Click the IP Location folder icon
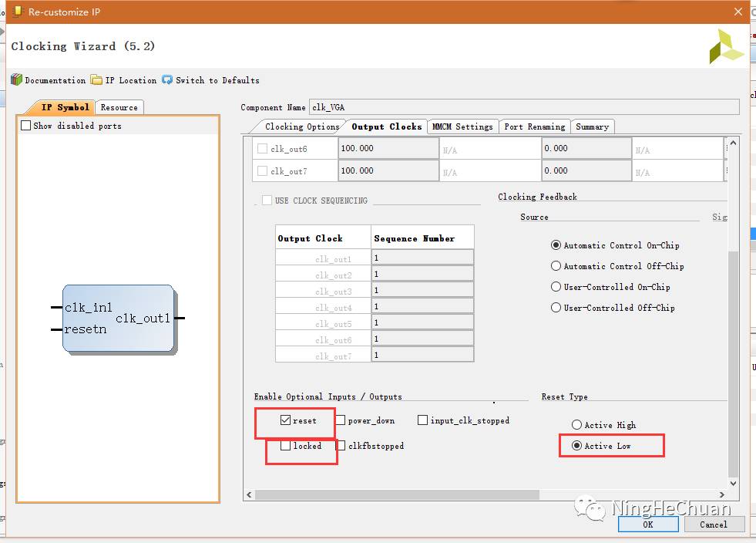Screen dimensions: 756x543 (x=96, y=80)
